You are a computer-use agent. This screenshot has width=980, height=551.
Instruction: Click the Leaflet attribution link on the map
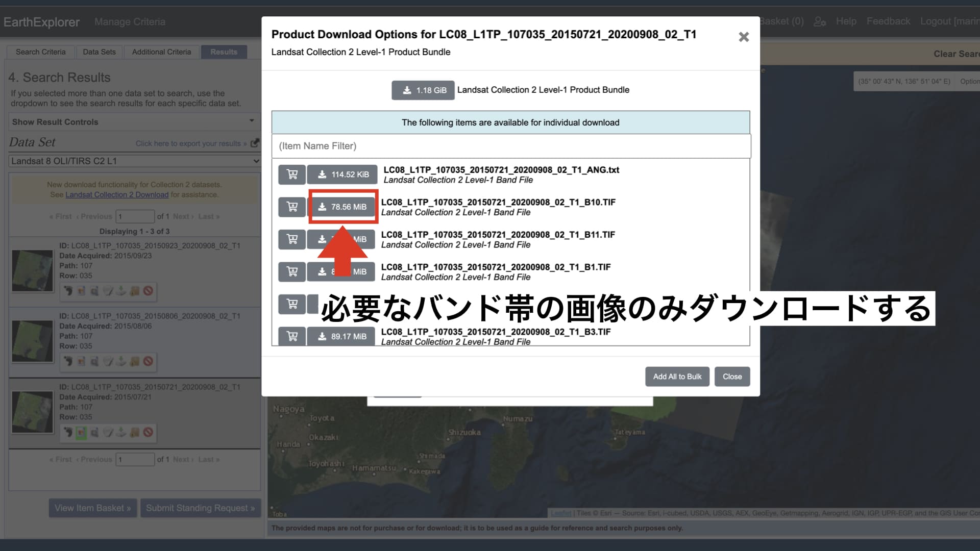(561, 513)
